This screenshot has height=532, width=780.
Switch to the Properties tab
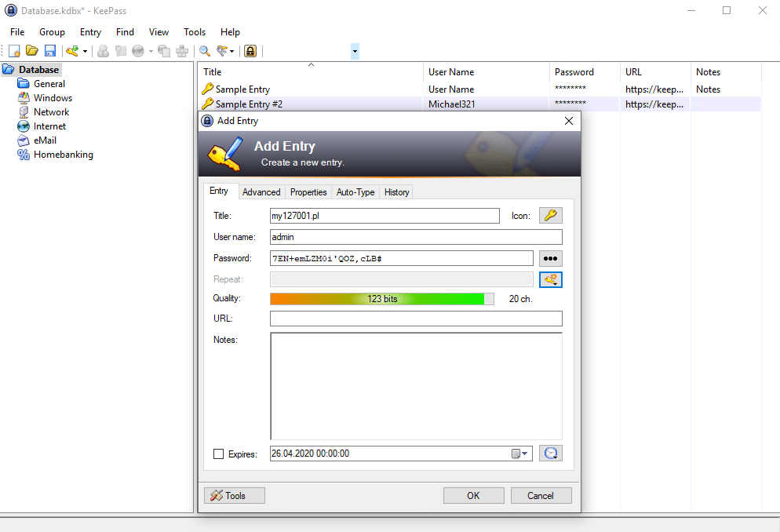point(308,192)
